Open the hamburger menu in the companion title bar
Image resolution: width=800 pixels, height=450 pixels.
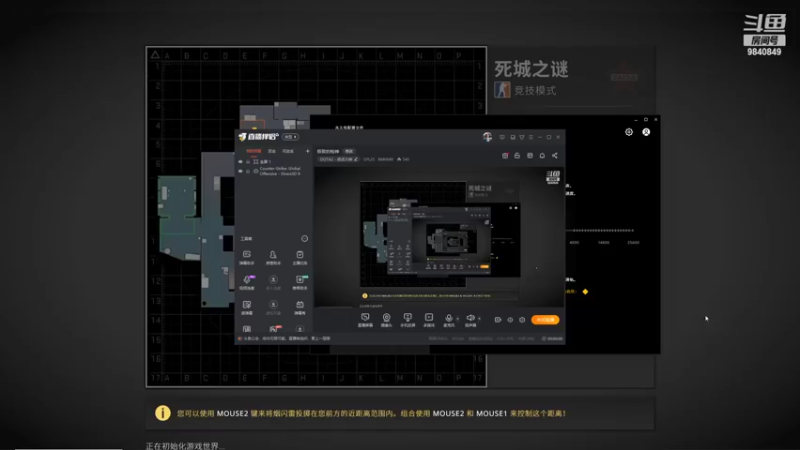pyautogui.click(x=531, y=137)
